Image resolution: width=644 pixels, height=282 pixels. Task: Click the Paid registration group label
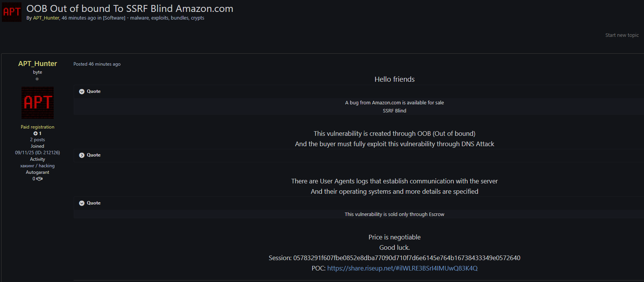pyautogui.click(x=38, y=127)
